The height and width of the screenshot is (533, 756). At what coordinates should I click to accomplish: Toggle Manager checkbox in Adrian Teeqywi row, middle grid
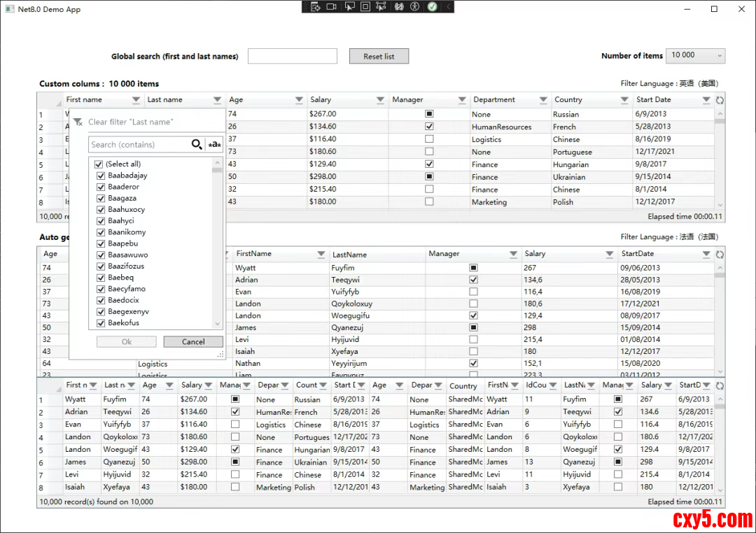point(473,280)
